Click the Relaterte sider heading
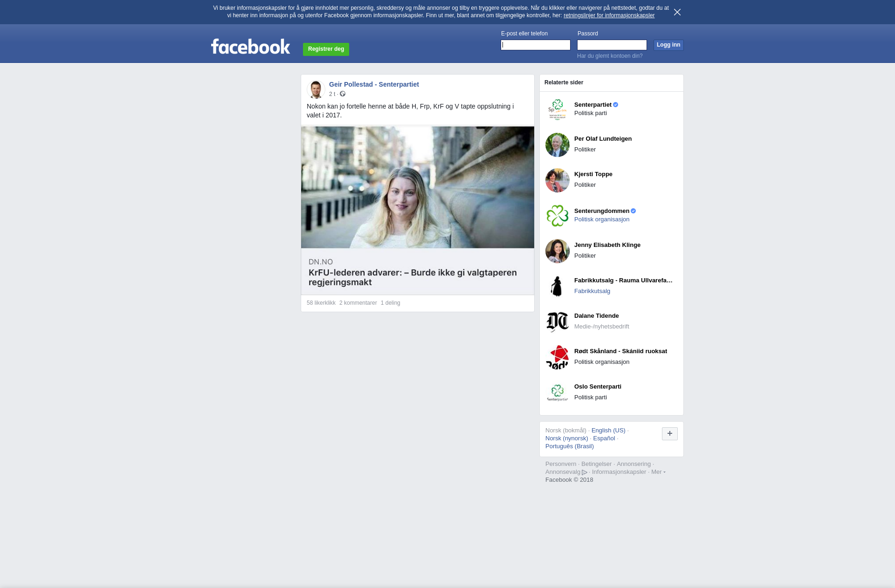895x588 pixels. point(564,82)
